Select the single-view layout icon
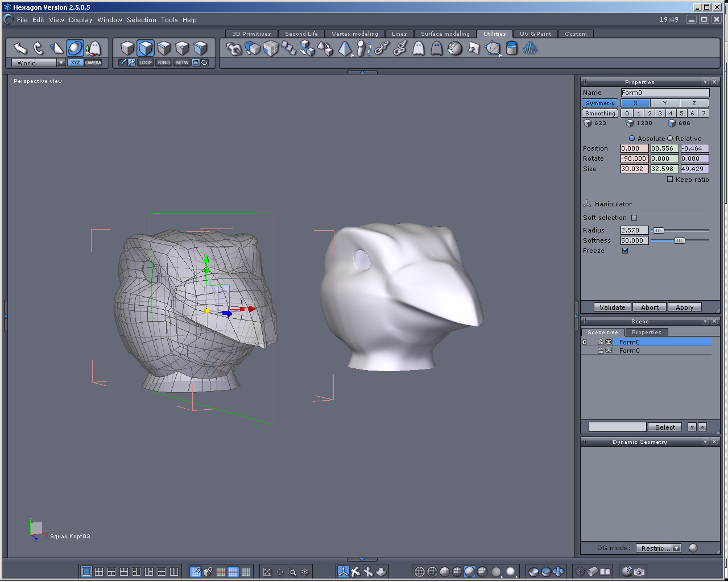Image resolution: width=728 pixels, height=582 pixels. (x=86, y=572)
